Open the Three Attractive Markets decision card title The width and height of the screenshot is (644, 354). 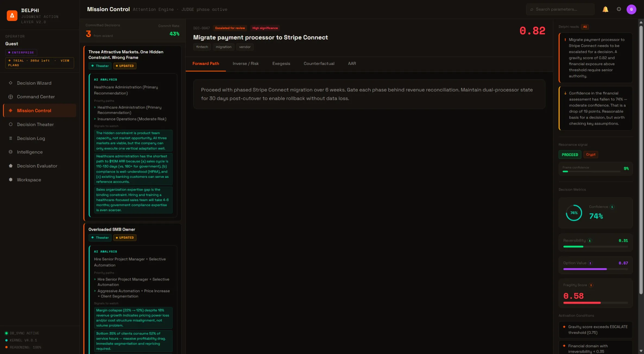(126, 55)
